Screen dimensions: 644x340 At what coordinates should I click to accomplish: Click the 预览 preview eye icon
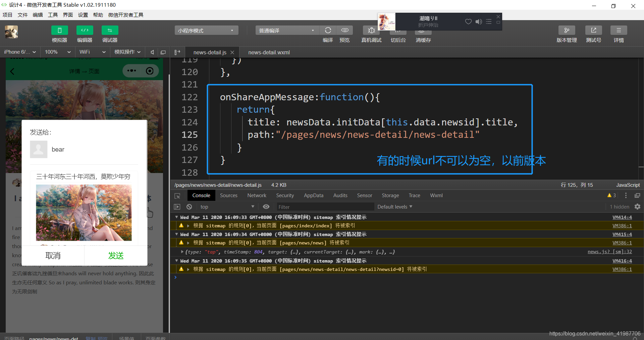(345, 31)
